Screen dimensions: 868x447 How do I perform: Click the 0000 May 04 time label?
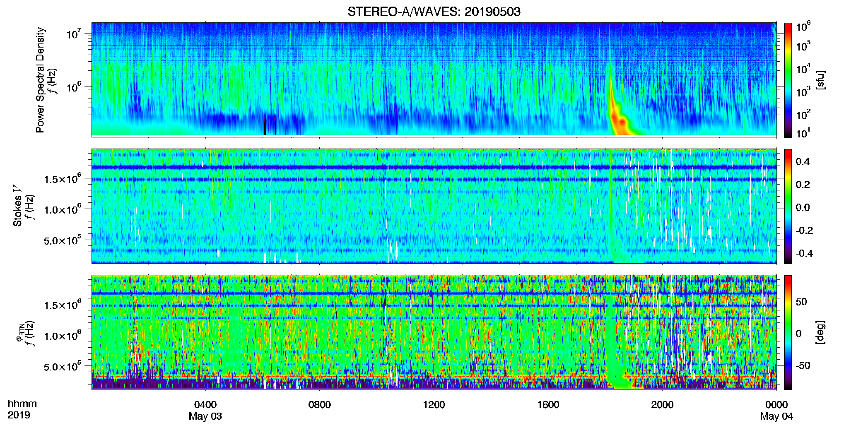[x=776, y=410]
